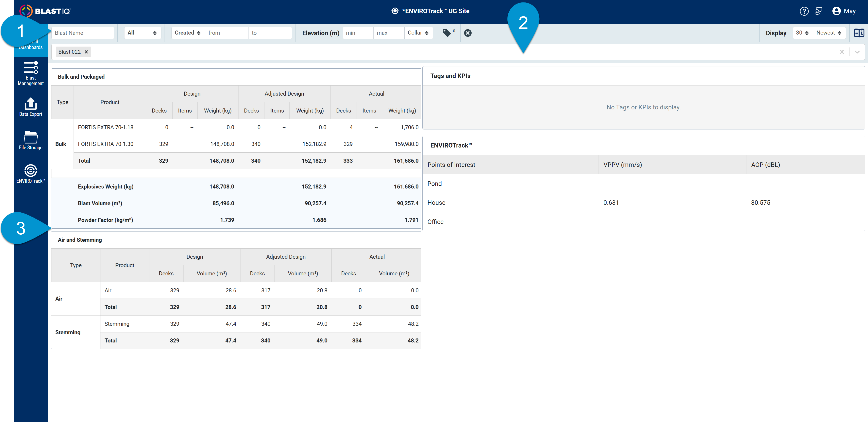Open the Newest sort order dropdown
868x422 pixels.
click(829, 33)
